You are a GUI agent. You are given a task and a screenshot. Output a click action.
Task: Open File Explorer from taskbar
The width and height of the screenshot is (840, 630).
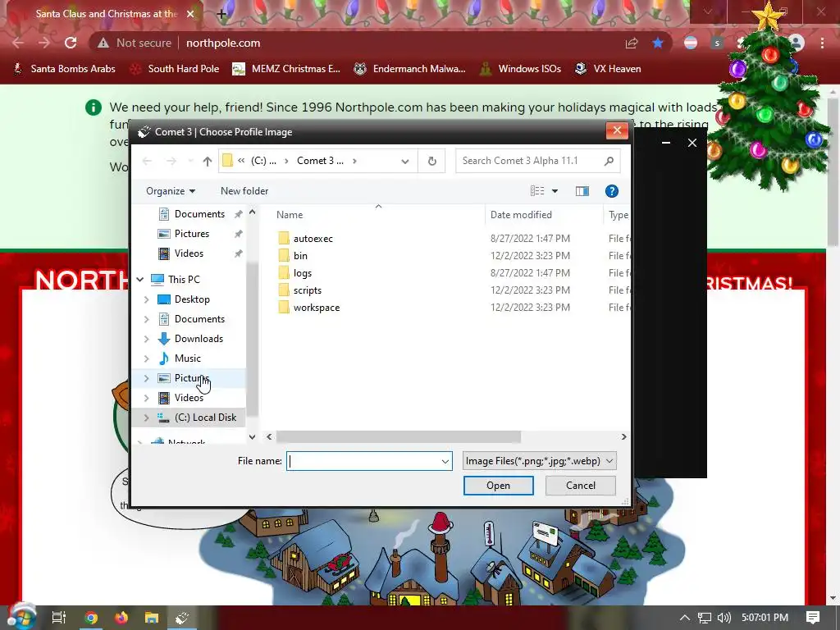pos(152,618)
